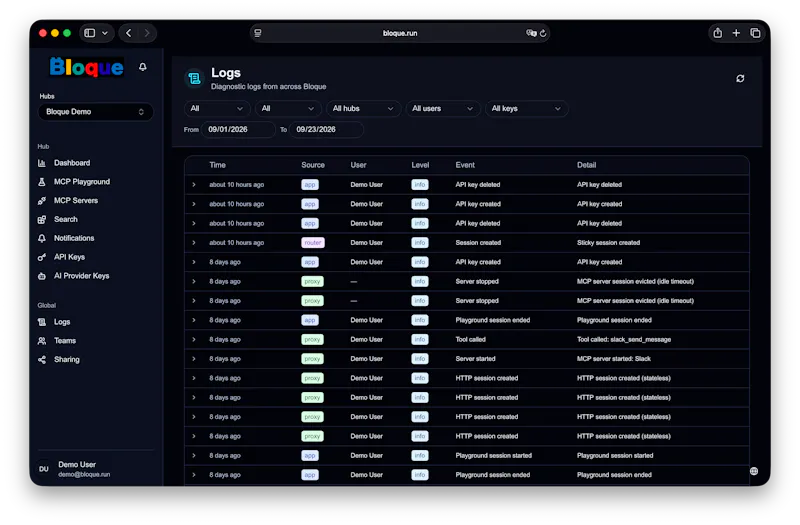Open the Sharing page
This screenshot has width=800, height=525.
coord(67,360)
